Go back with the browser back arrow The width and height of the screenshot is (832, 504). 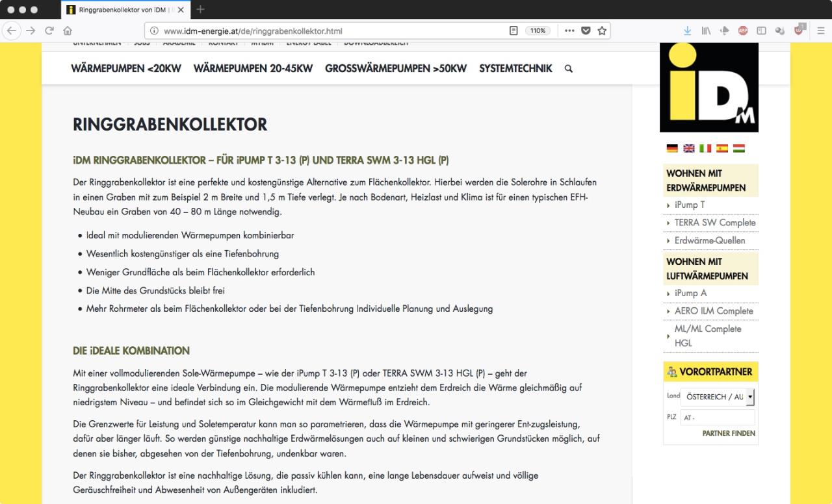13,31
